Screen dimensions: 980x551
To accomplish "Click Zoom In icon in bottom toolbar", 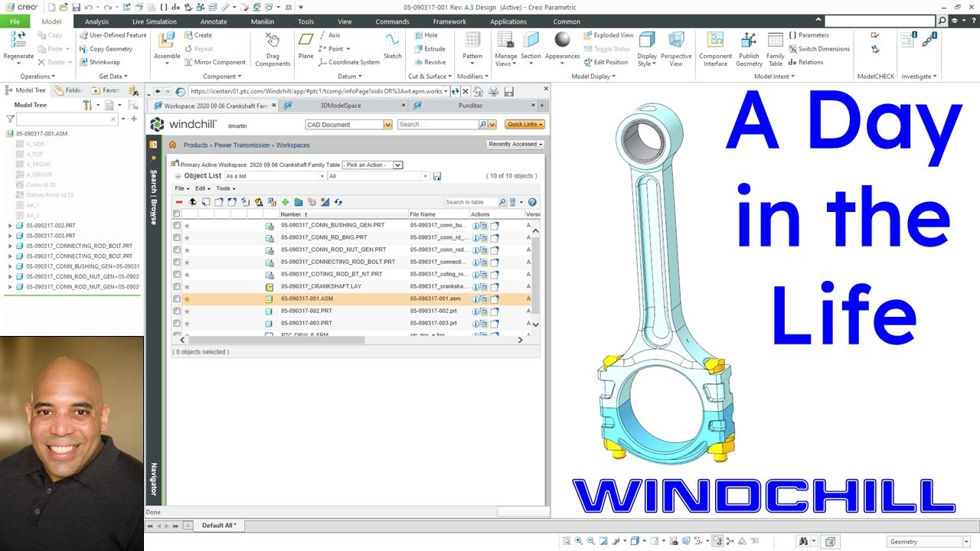I will click(x=579, y=541).
